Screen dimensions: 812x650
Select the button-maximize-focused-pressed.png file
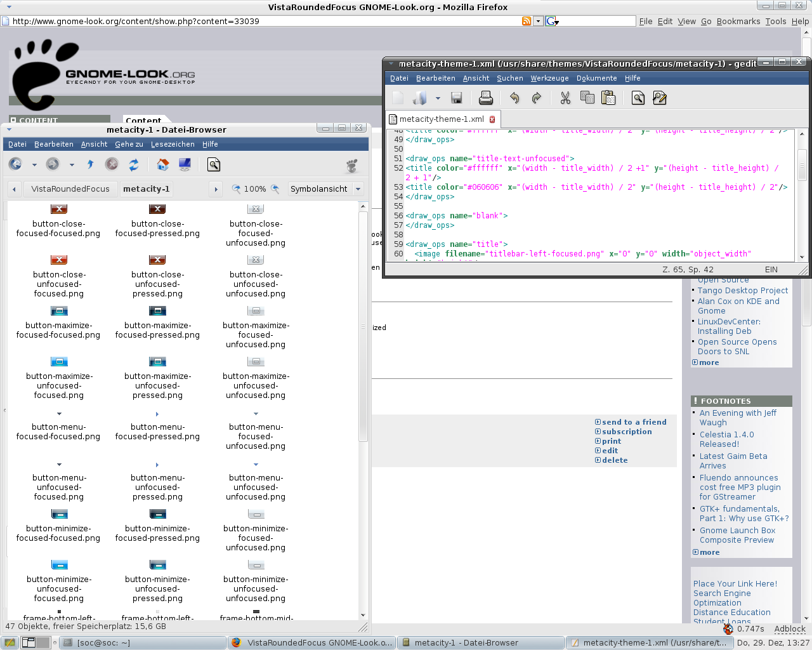[x=157, y=324]
